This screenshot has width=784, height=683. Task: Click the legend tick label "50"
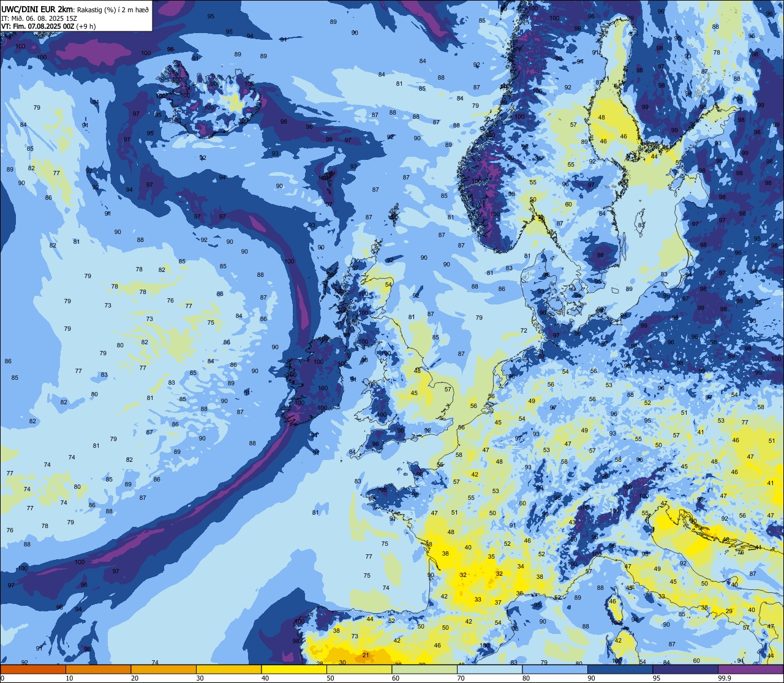pyautogui.click(x=330, y=678)
